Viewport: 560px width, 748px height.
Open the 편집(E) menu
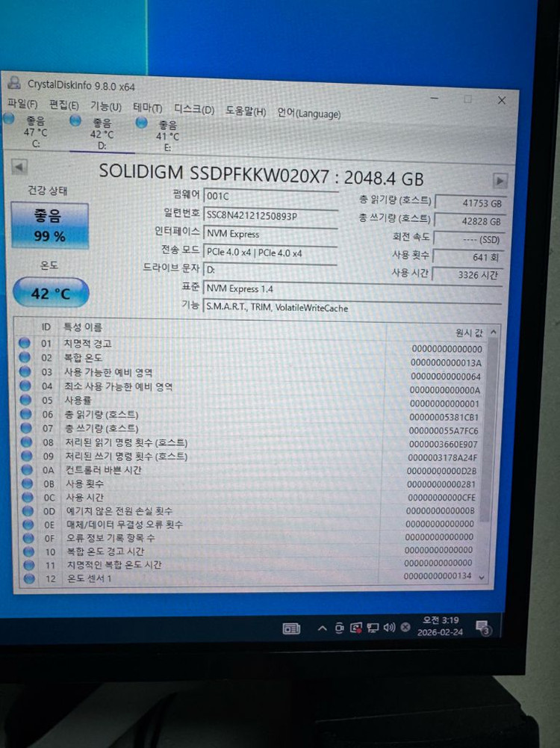pyautogui.click(x=64, y=105)
